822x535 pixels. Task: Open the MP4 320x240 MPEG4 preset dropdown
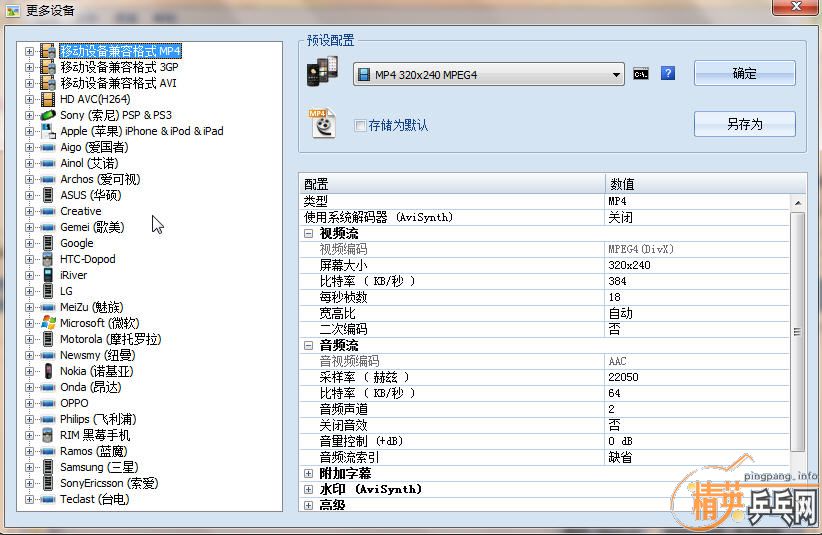[x=617, y=75]
